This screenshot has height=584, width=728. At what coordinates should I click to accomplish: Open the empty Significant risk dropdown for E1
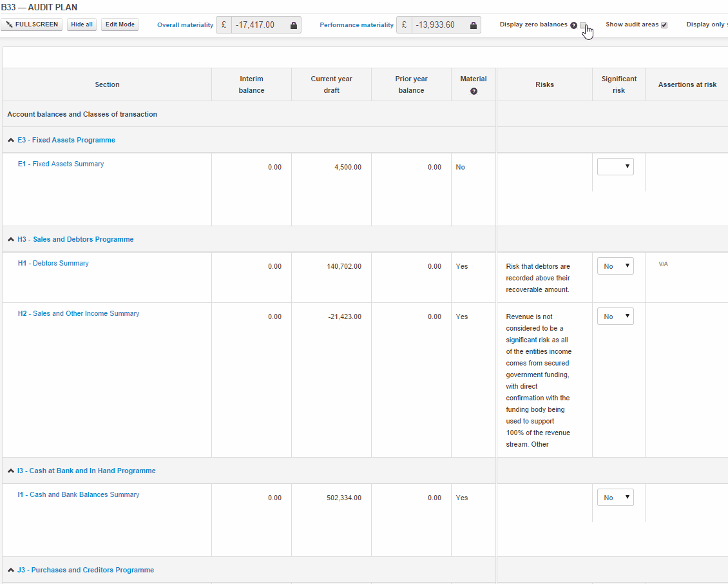click(x=615, y=166)
